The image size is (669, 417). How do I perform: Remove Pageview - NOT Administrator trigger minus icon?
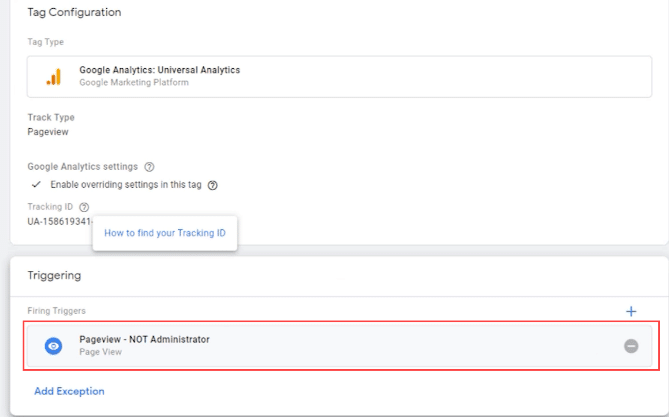[631, 346]
